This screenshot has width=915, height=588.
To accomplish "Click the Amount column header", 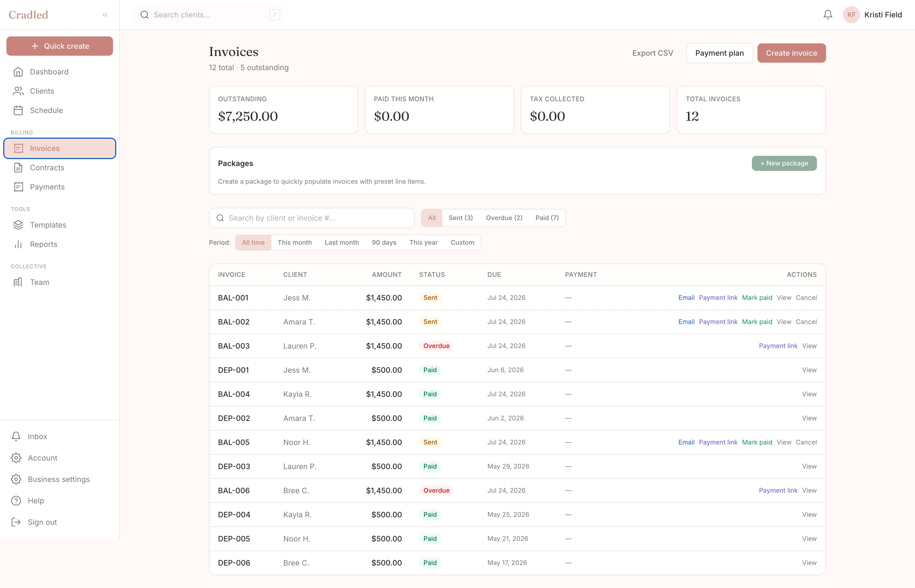I will coord(387,274).
